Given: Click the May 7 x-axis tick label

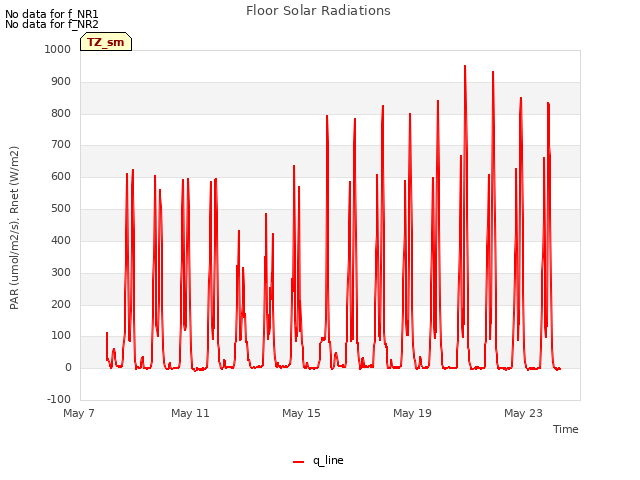Looking at the screenshot, I should pos(79,413).
